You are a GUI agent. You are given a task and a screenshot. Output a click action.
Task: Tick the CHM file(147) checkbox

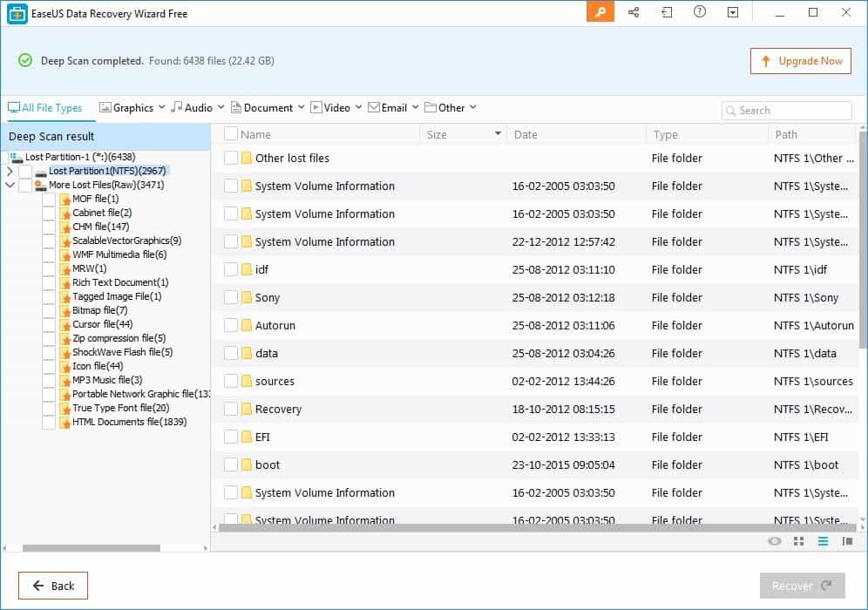tap(50, 227)
